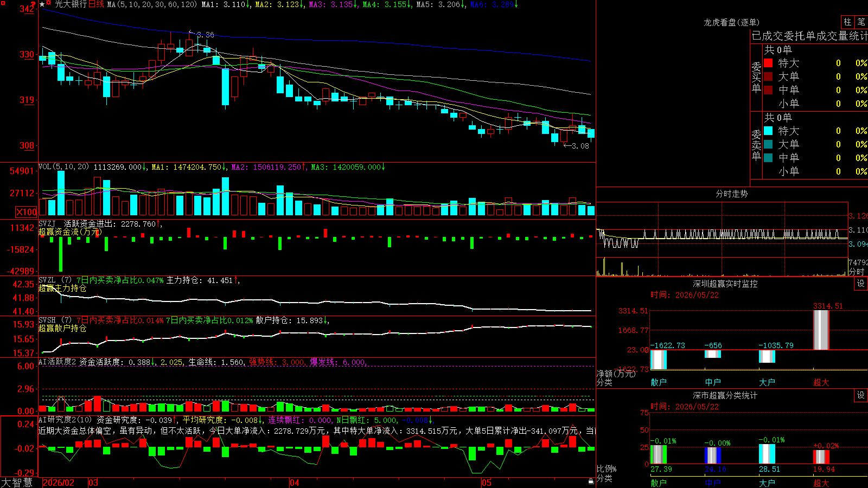868x488 pixels.
Task: Click the 日线 period label
Action: point(96,4)
